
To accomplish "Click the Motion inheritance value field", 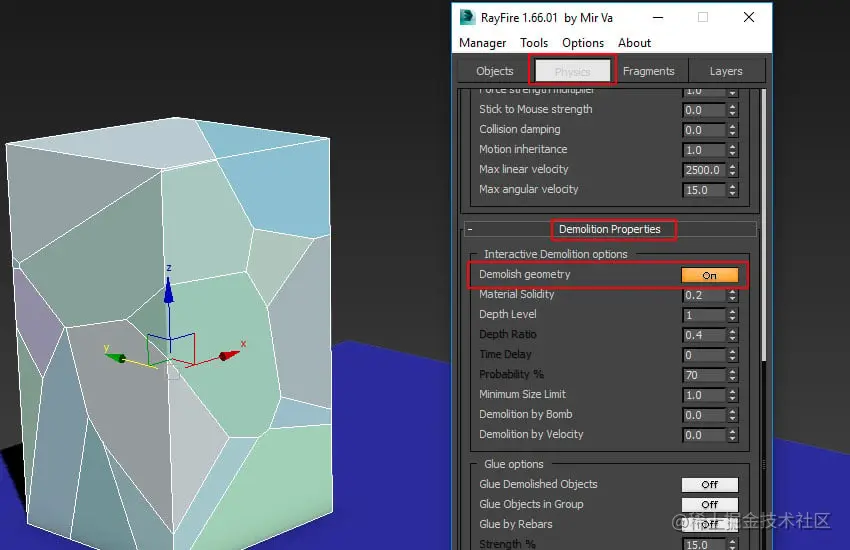I will [x=704, y=150].
